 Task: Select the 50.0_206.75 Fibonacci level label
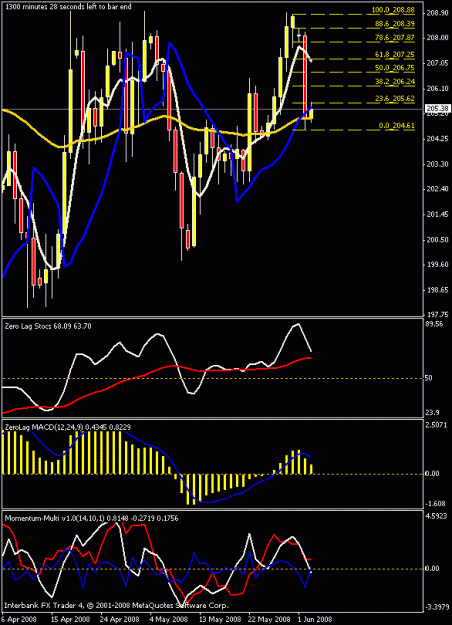pyautogui.click(x=394, y=68)
